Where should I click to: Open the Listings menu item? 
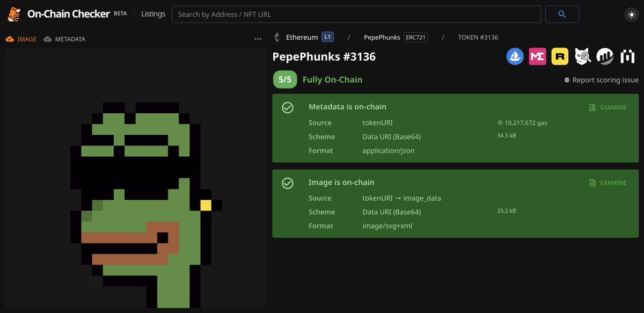(153, 14)
